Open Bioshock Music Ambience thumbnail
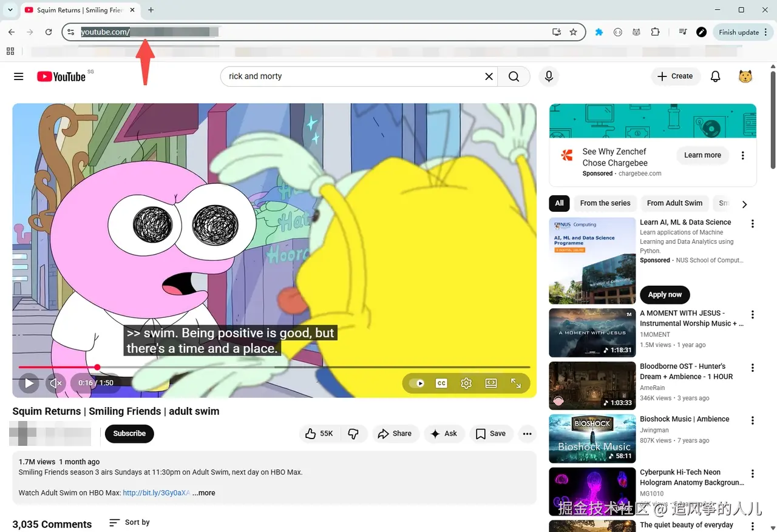The image size is (777, 532). tap(592, 439)
